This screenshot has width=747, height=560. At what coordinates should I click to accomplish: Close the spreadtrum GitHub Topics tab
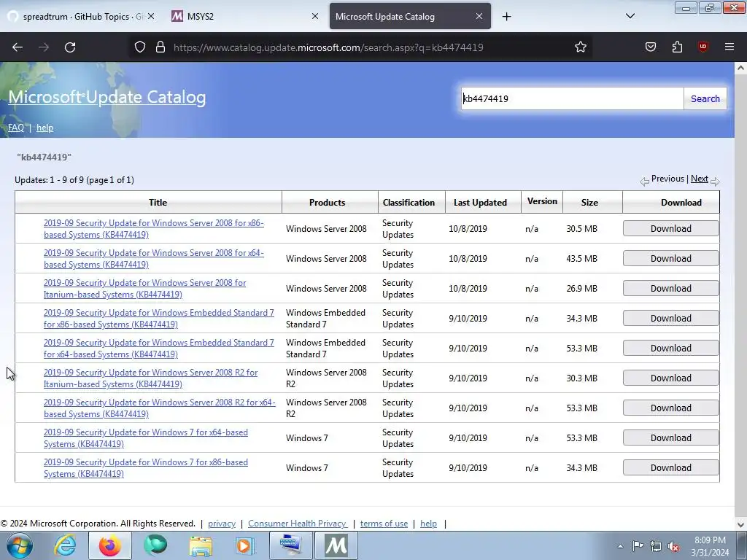pos(150,16)
